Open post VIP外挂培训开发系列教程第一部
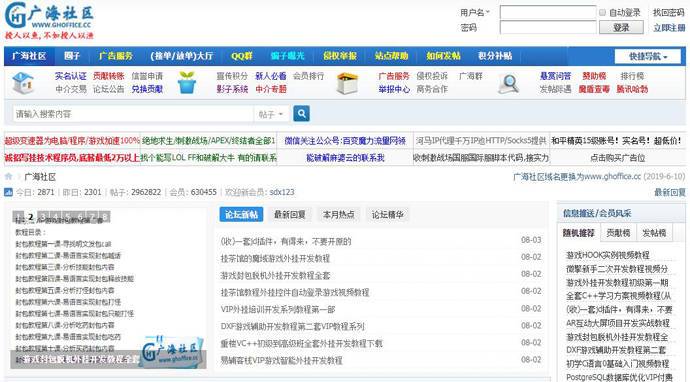The image size is (690, 382). click(x=278, y=309)
